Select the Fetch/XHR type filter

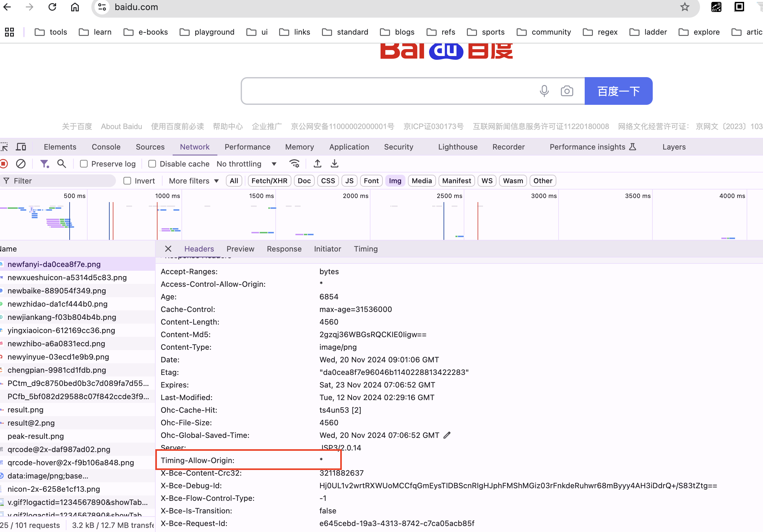tap(269, 181)
